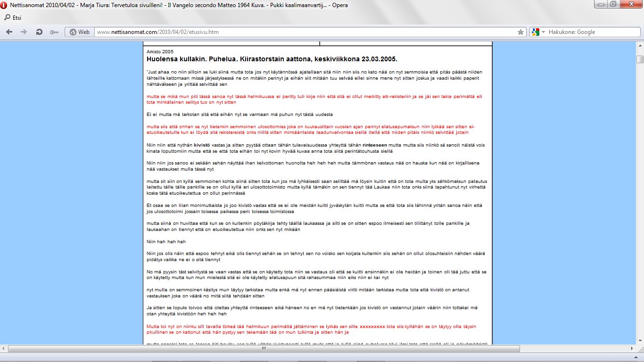Open the Etsi search menu item
Screen dimensions: 644x362
(x=17, y=18)
